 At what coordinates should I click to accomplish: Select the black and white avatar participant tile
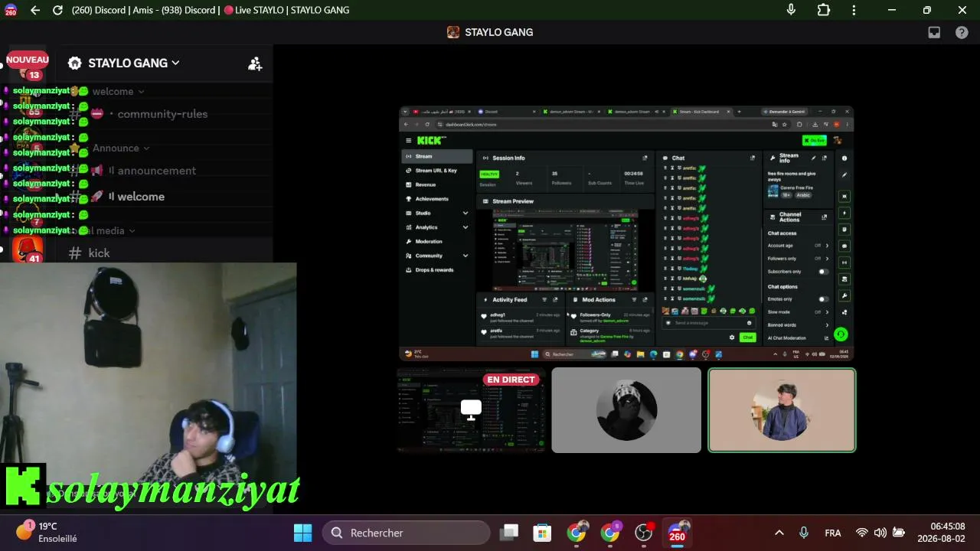pyautogui.click(x=626, y=410)
